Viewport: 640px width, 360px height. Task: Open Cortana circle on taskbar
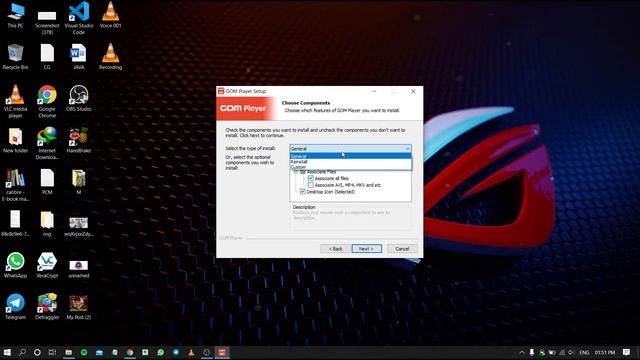(x=37, y=352)
